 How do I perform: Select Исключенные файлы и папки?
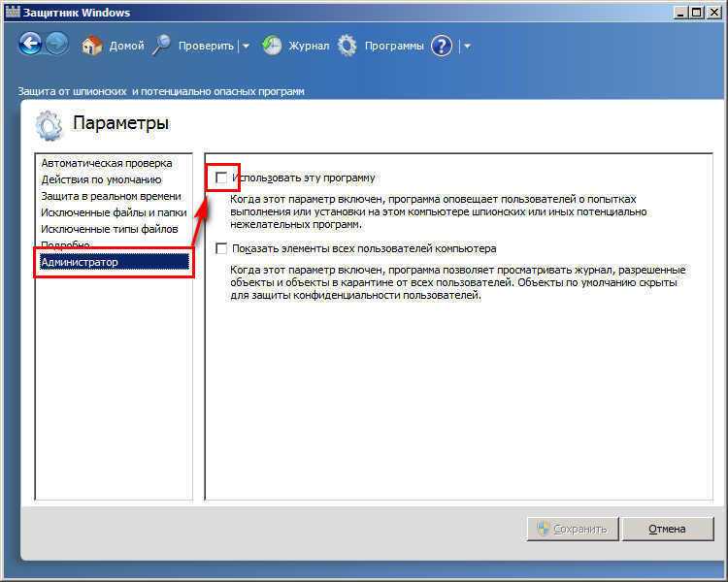pos(114,212)
